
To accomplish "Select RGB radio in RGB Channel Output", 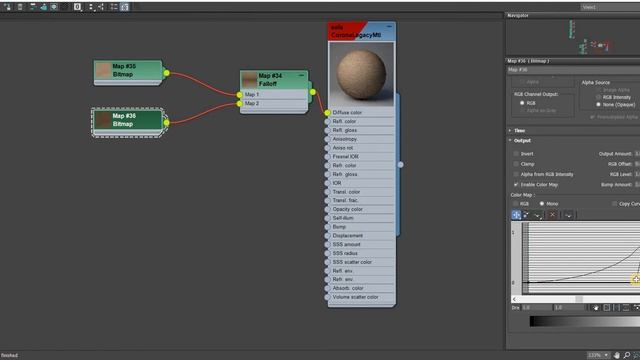I will point(522,103).
